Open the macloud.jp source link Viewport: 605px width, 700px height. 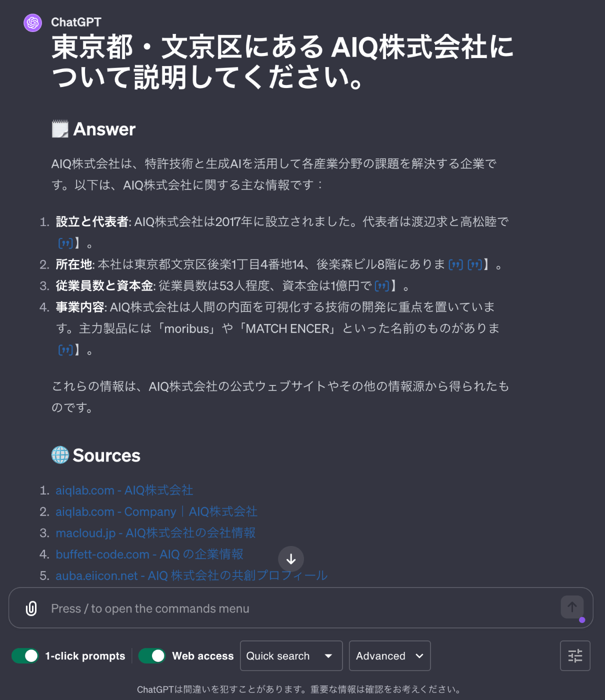tap(155, 533)
